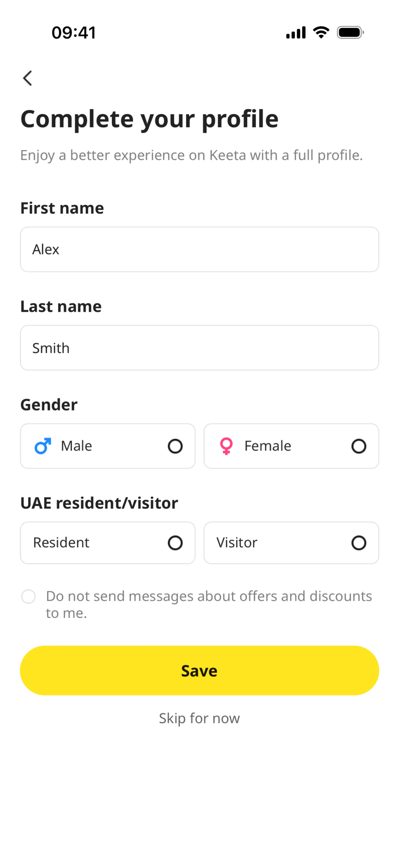
Task: Choose the Visitor radio button circle
Action: click(359, 543)
